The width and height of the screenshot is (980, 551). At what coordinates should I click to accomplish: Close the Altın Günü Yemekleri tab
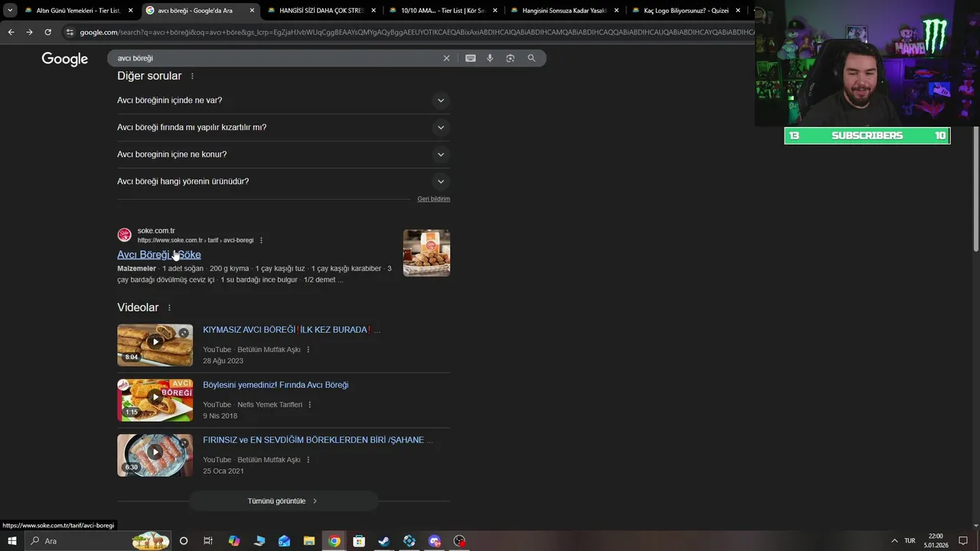[x=130, y=11]
